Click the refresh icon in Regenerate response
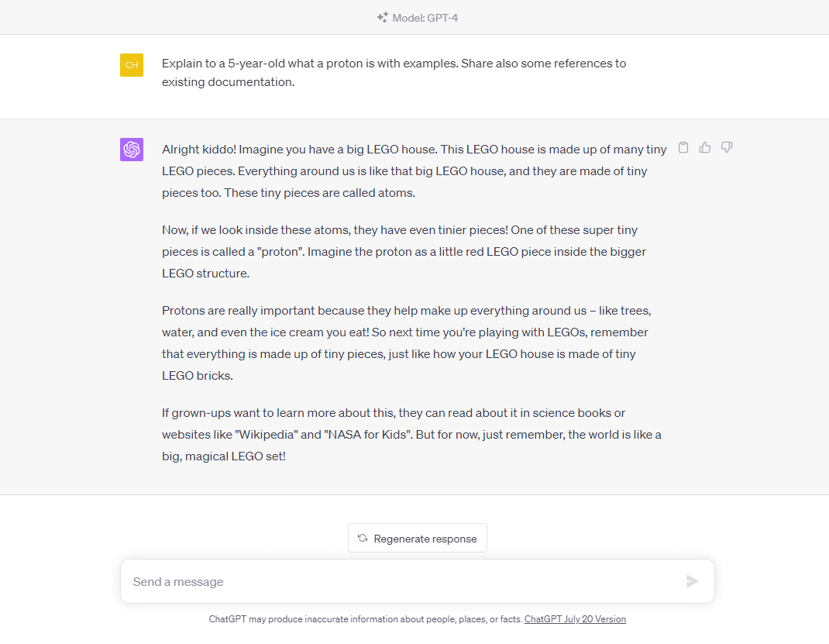The height and width of the screenshot is (644, 829). coord(363,539)
